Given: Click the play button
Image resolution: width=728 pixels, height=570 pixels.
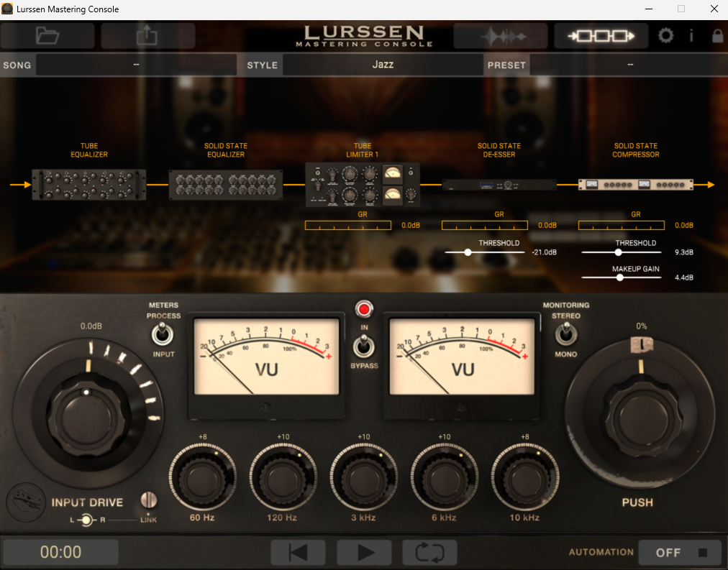Looking at the screenshot, I should click(365, 552).
